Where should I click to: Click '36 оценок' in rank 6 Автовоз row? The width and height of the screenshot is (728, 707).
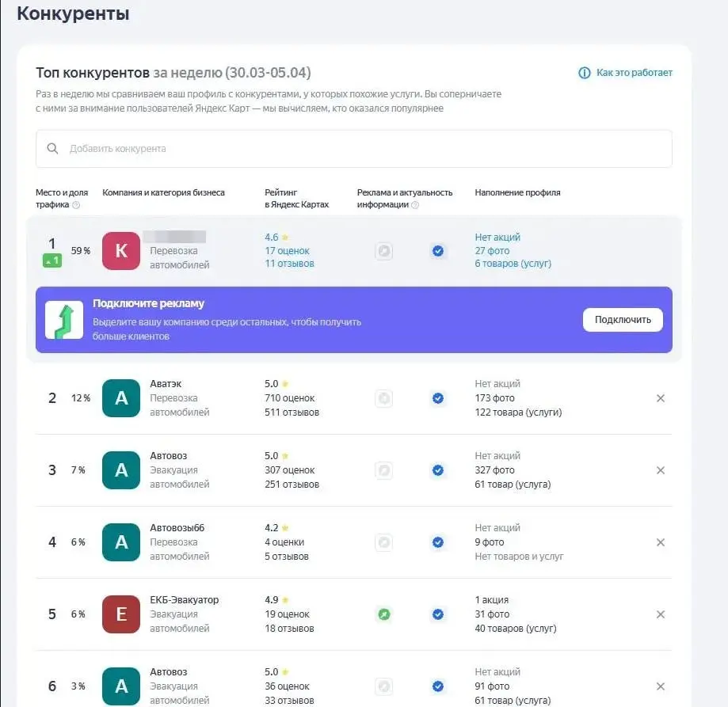[x=287, y=686]
